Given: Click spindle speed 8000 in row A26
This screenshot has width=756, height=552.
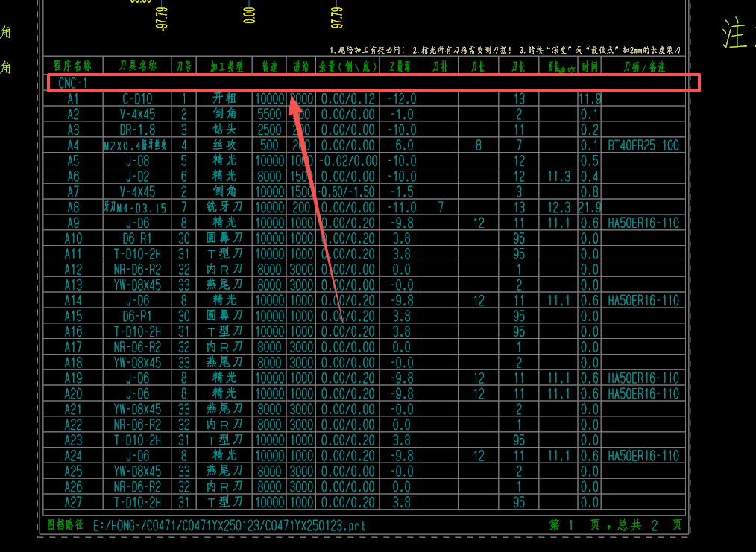Looking at the screenshot, I should point(269,486).
